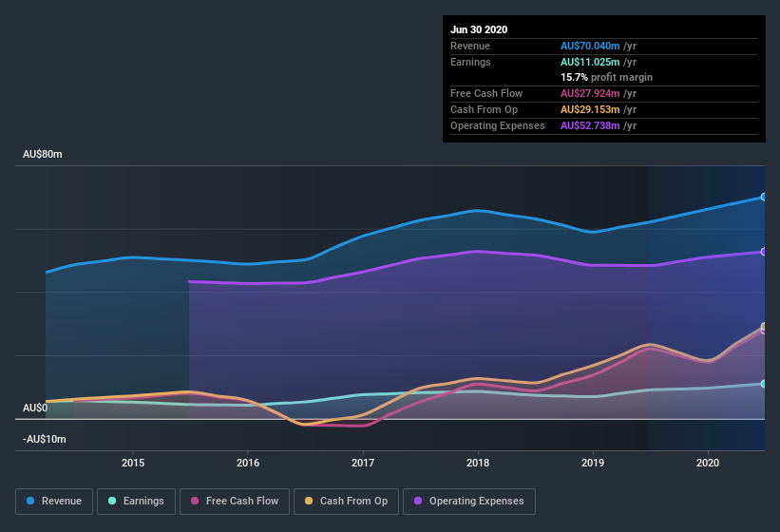Screen dimensions: 780x532
Task: Toggle the Operating Expenses legend button
Action: pos(469,502)
